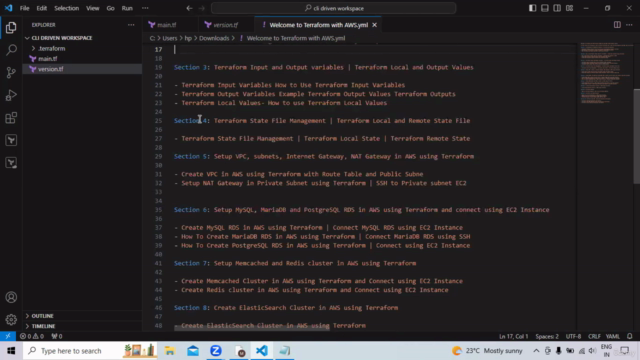This screenshot has height=360, width=640.
Task: Open File Explorer from the taskbar
Action: pyautogui.click(x=169, y=351)
